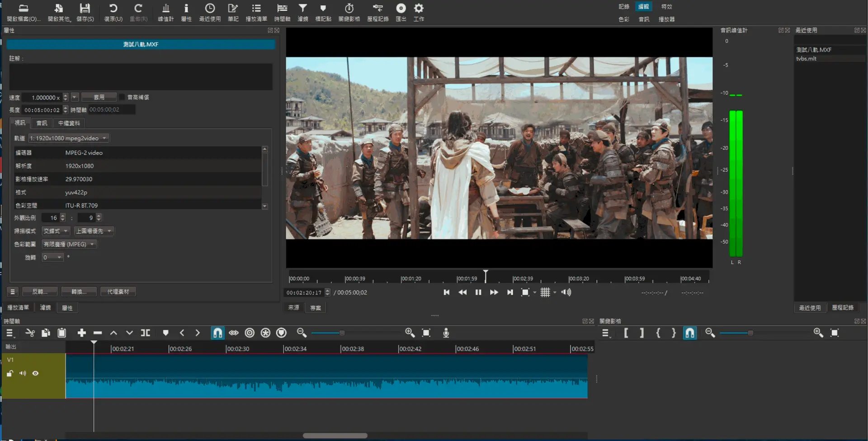Hide the V1 track with eye icon

point(35,374)
